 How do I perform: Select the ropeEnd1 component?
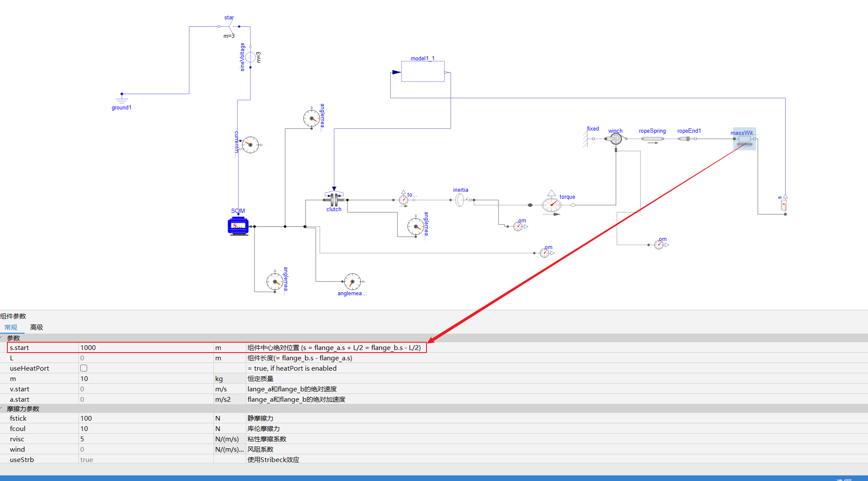pos(687,139)
